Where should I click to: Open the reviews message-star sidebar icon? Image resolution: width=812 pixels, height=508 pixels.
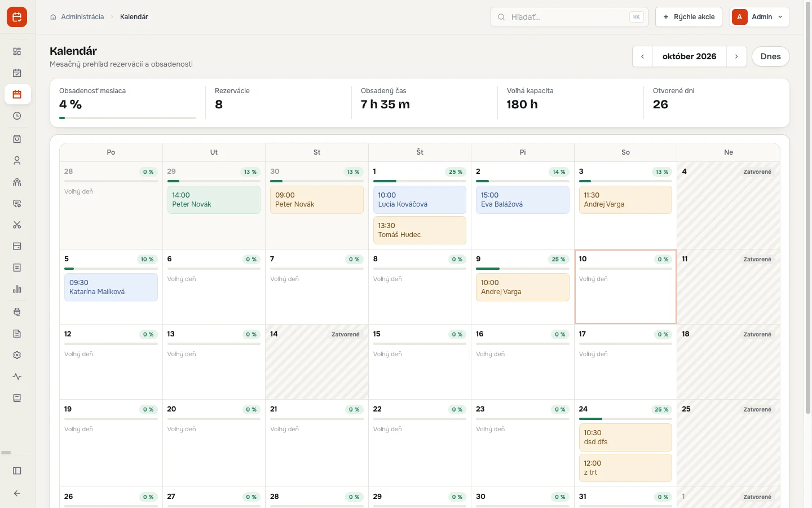point(17,203)
